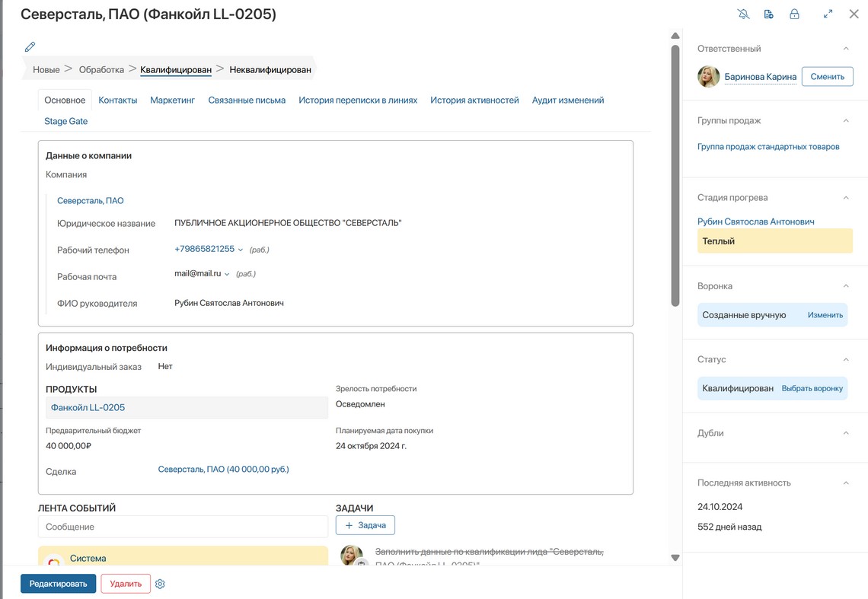Switch to the Контакты tab

click(x=118, y=100)
